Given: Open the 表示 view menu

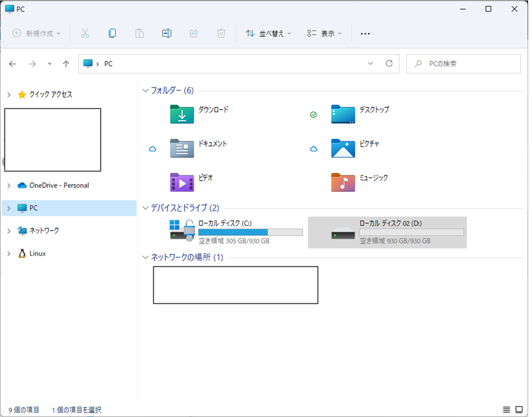Looking at the screenshot, I should pyautogui.click(x=324, y=34).
